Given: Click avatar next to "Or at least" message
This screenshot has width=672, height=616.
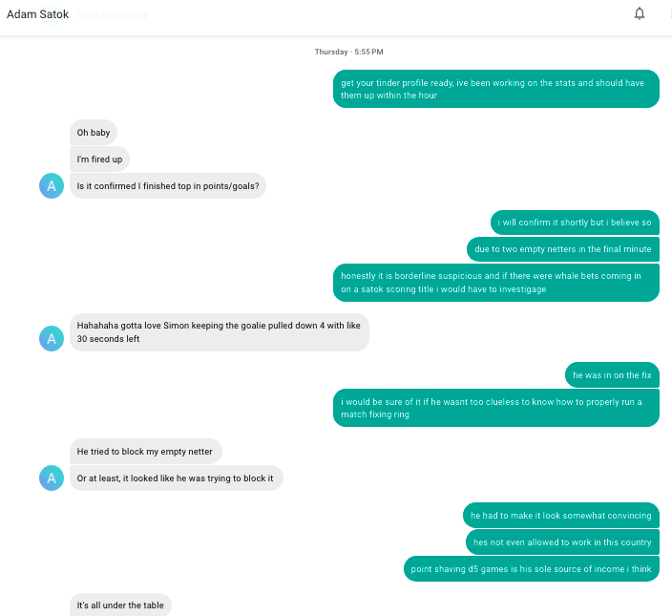Looking at the screenshot, I should click(52, 478).
